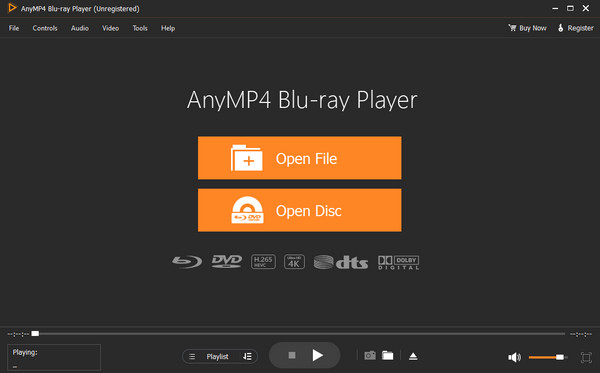Click the snapshot camera icon
The height and width of the screenshot is (373, 600).
[370, 356]
